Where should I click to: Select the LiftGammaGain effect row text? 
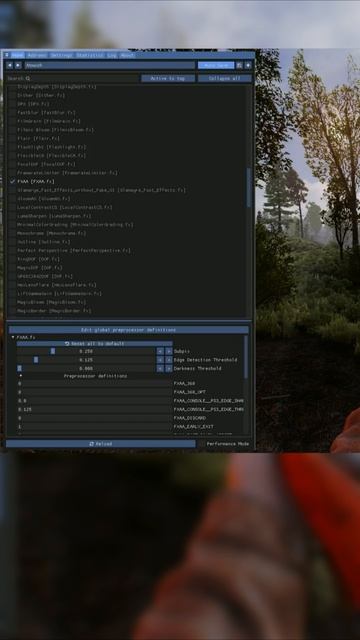(60, 293)
